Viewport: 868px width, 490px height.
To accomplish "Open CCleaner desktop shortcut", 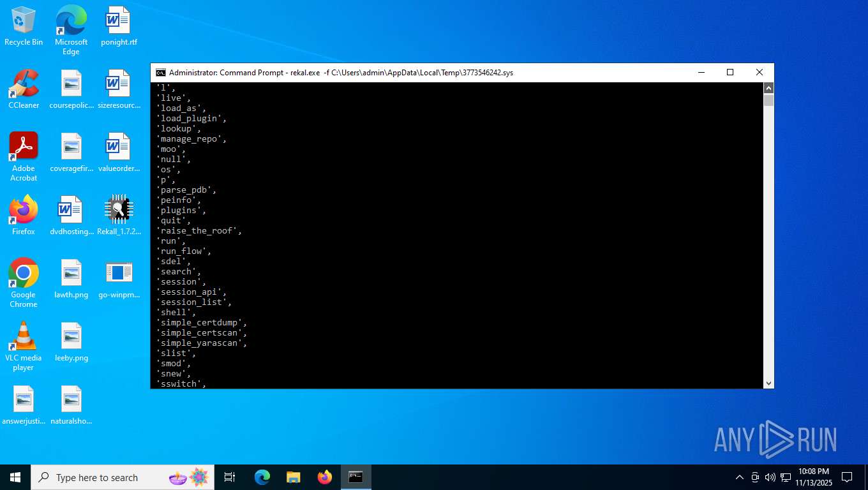I will 24,89.
